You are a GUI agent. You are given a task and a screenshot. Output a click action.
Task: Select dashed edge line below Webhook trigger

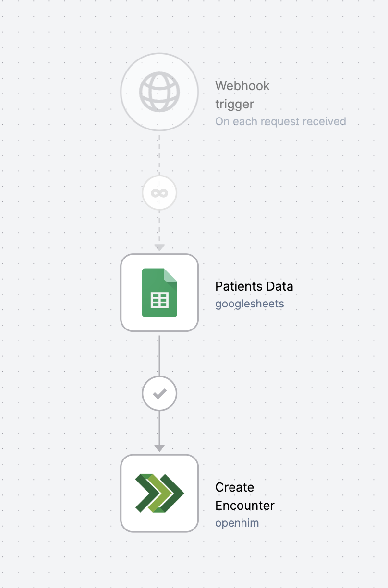pos(159,155)
